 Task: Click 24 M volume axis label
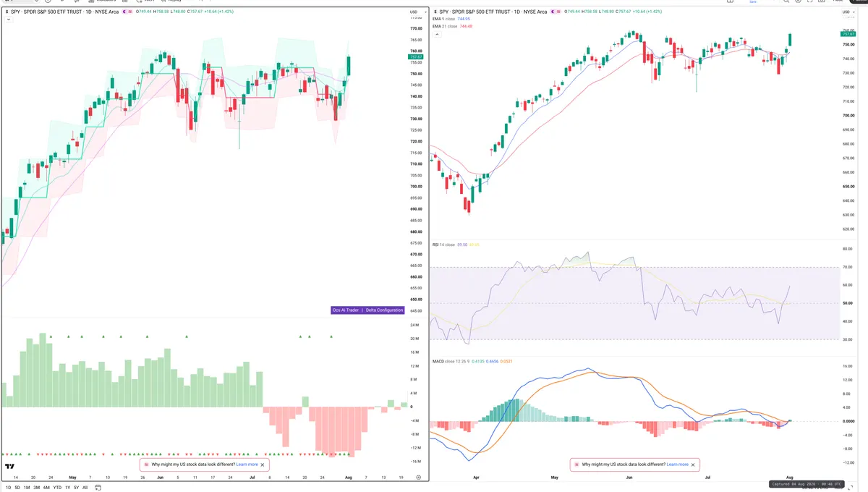point(414,326)
